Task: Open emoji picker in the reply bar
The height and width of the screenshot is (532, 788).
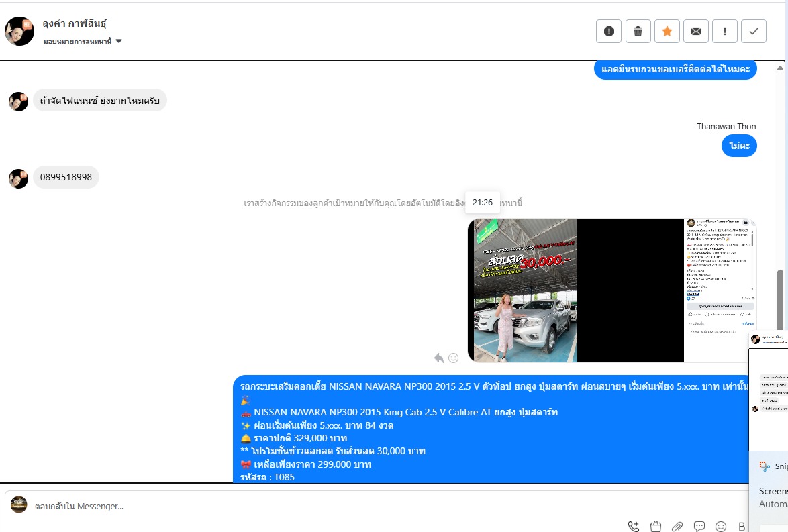Action: (x=721, y=526)
